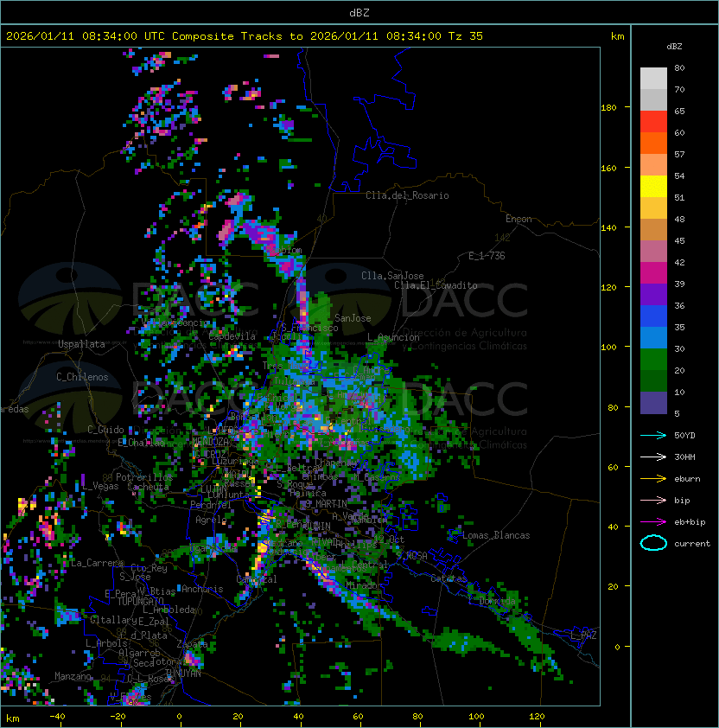Viewport: 719px width, 728px height.
Task: Click the 'eb+bip' legend label
Action: coord(690,522)
